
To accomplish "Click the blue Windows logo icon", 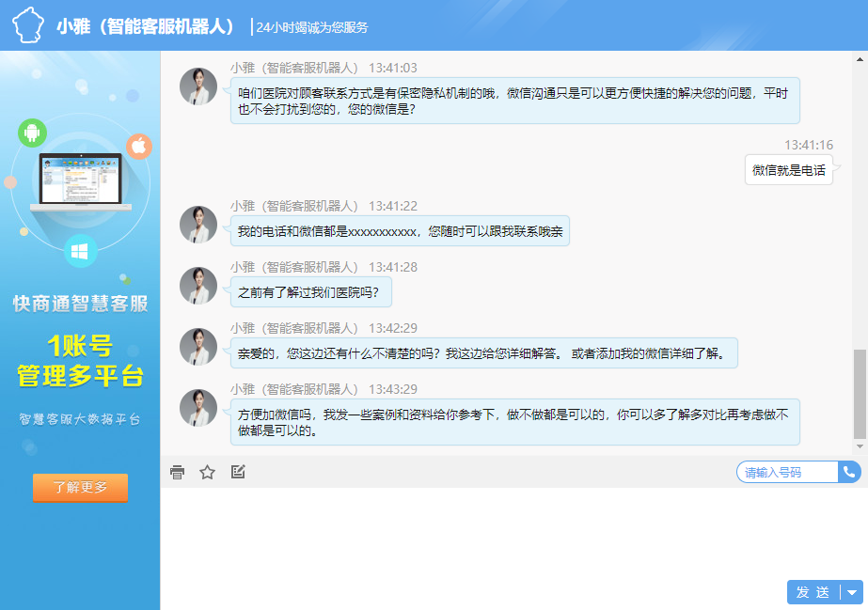I will [x=80, y=251].
